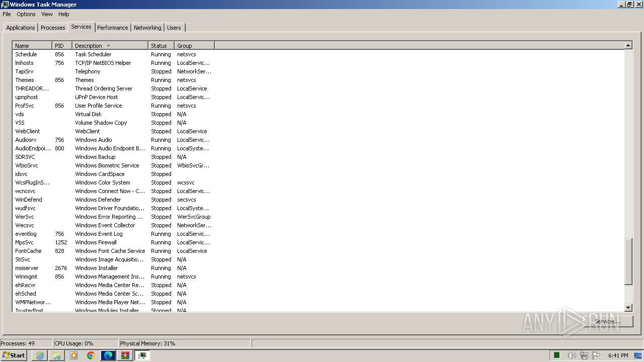Select the WMPNetwork Media Player row
Image resolution: width=644 pixels, height=362 pixels.
pos(114,302)
